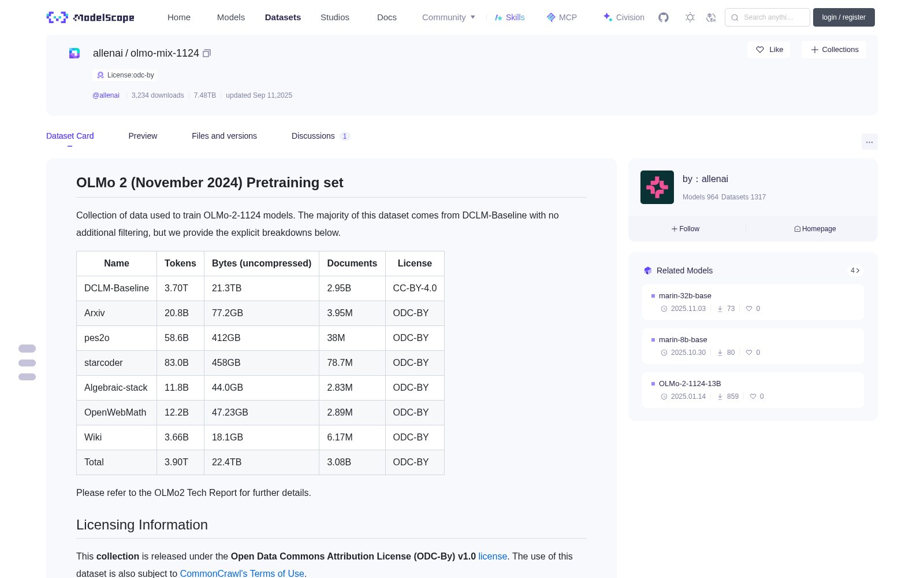This screenshot has height=578, width=924.
Task: Toggle the light/dark theme sun icon
Action: pos(690,17)
